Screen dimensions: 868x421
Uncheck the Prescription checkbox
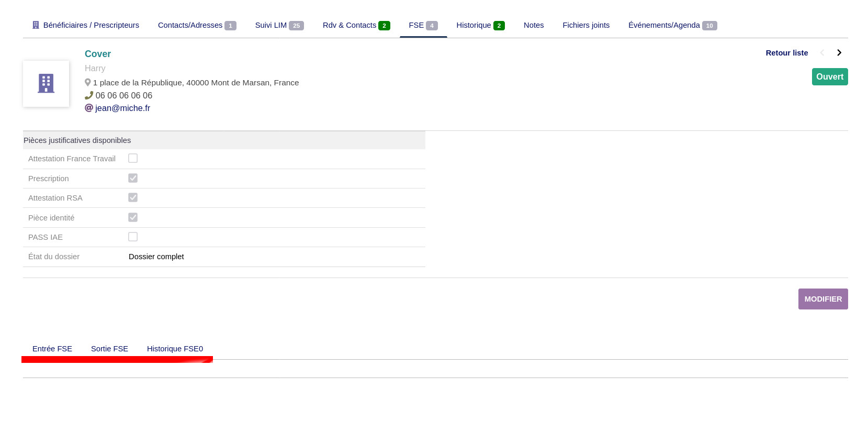tap(133, 178)
